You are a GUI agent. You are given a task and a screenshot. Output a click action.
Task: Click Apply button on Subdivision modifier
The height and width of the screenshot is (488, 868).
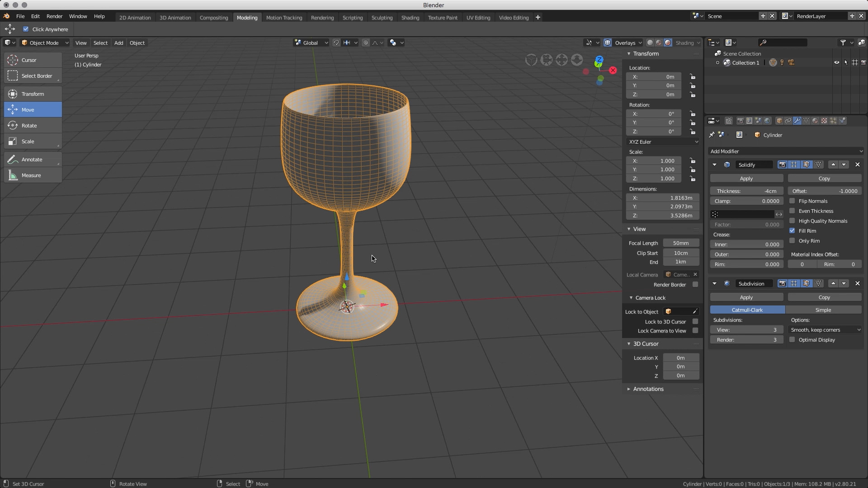pyautogui.click(x=746, y=297)
